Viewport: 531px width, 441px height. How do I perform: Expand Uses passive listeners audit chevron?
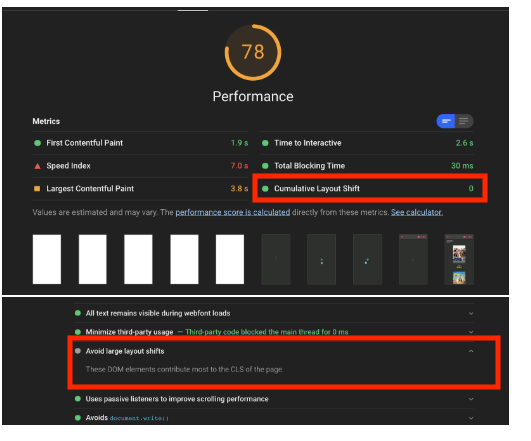pyautogui.click(x=471, y=399)
